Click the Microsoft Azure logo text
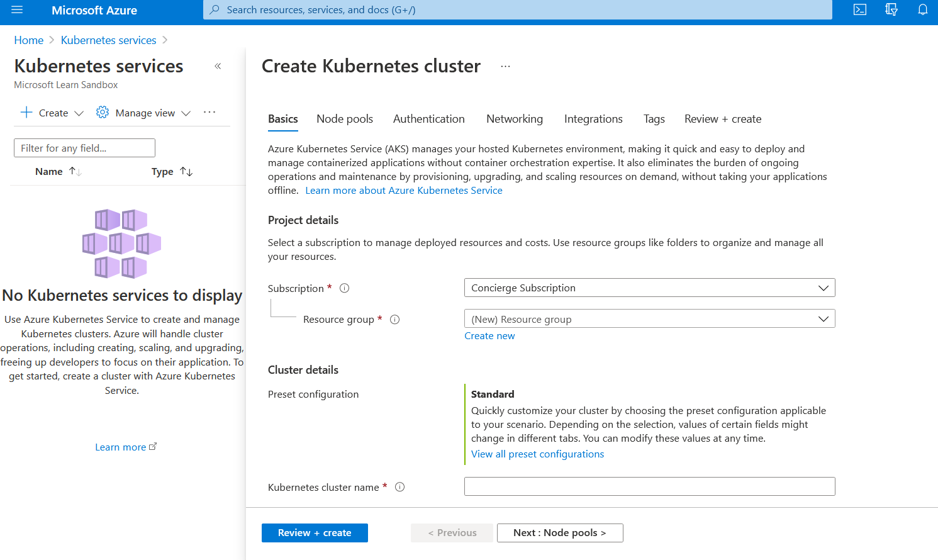938x560 pixels. [94, 10]
